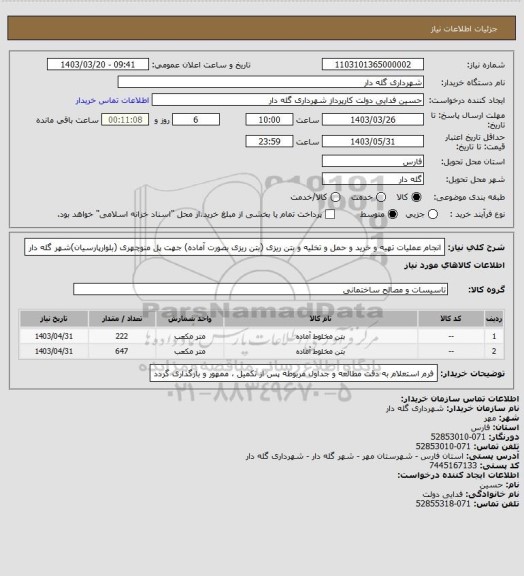Image resolution: width=524 pixels, height=576 pixels.
Task: Click the phone number next to تلفن تماس in organization info
Action: 443,446
